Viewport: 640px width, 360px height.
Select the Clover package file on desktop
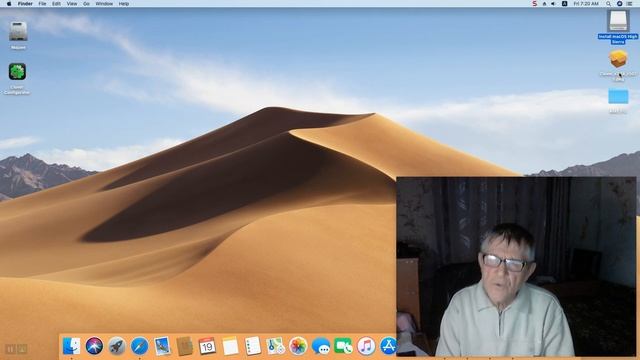pyautogui.click(x=618, y=59)
